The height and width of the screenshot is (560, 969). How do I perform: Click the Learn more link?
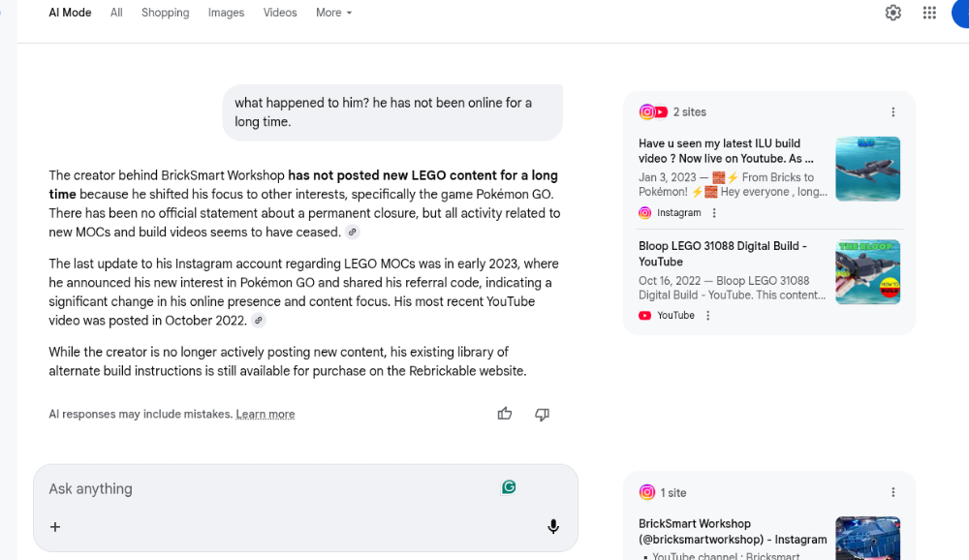pos(266,415)
